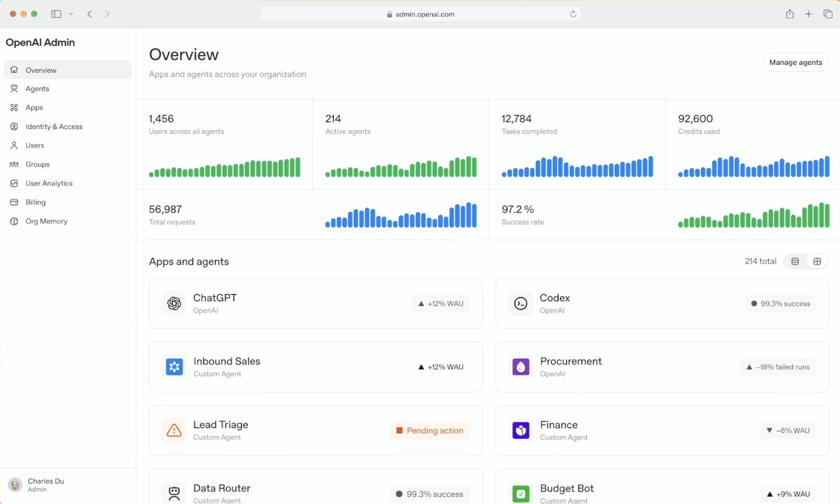840x504 pixels.
Task: Click the Overview home icon in sidebar
Action: coord(14,70)
